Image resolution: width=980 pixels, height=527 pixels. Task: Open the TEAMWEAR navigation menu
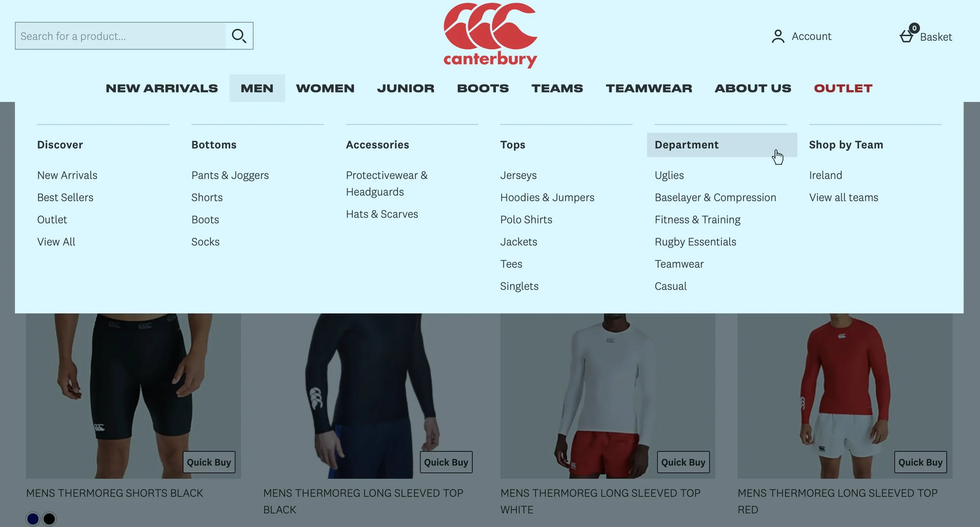649,88
